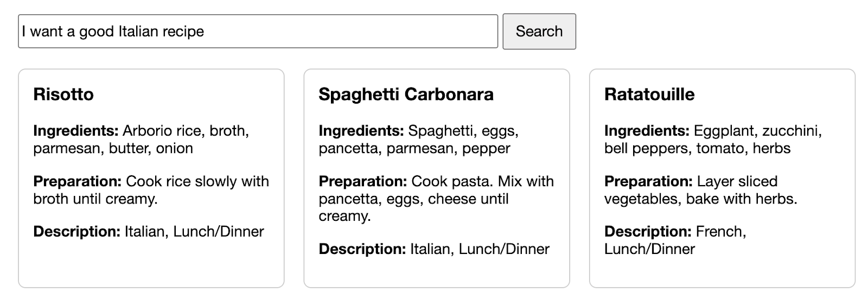Viewport: 868px width, 299px height.
Task: Select Description label in Spaghetti Carbonara card
Action: (362, 249)
